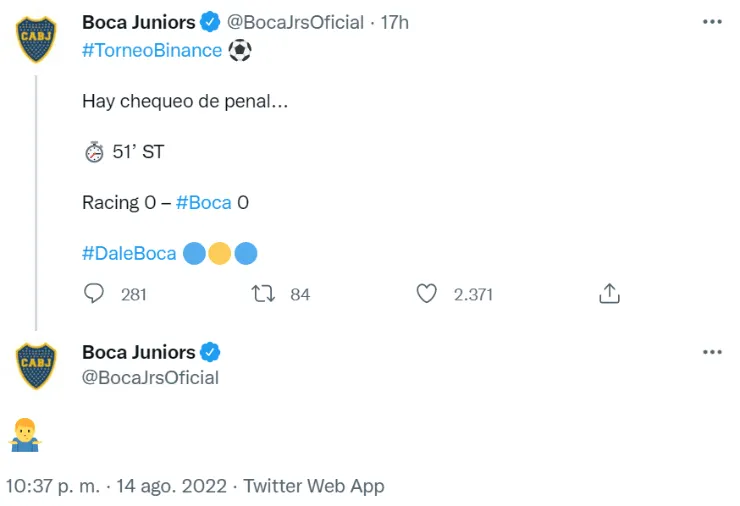Viewport: 740px width, 506px height.
Task: Retweet the penalty check tweet
Action: [263, 294]
